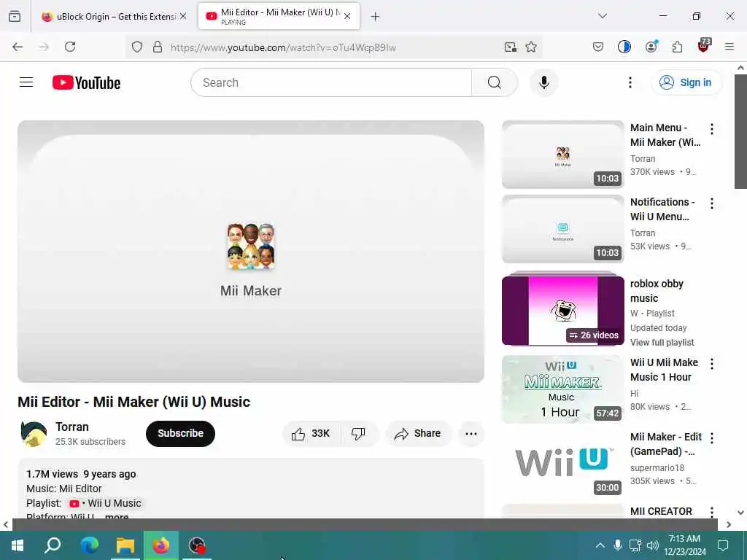This screenshot has width=747, height=560.
Task: Switch to the uBlock Origin tab
Action: pyautogui.click(x=113, y=17)
